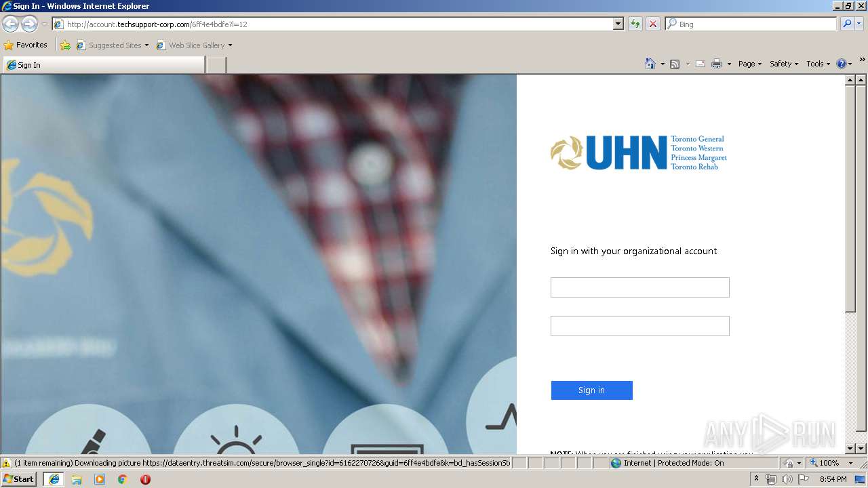Click the Bing search box
The width and height of the screenshot is (868, 488).
pyautogui.click(x=751, y=24)
